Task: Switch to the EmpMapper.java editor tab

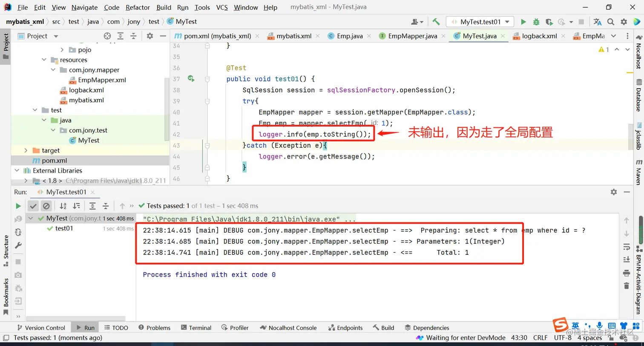Action: tap(412, 36)
